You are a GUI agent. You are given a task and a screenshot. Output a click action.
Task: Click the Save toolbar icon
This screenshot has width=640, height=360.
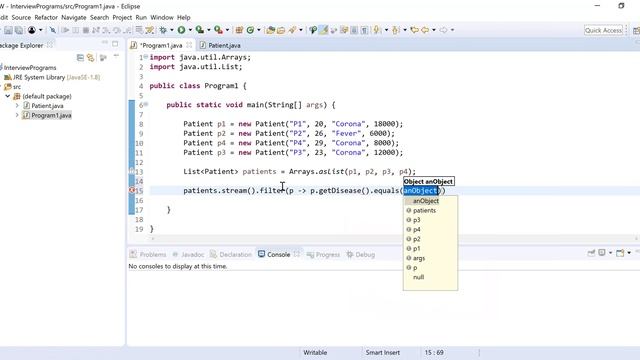coord(8,30)
